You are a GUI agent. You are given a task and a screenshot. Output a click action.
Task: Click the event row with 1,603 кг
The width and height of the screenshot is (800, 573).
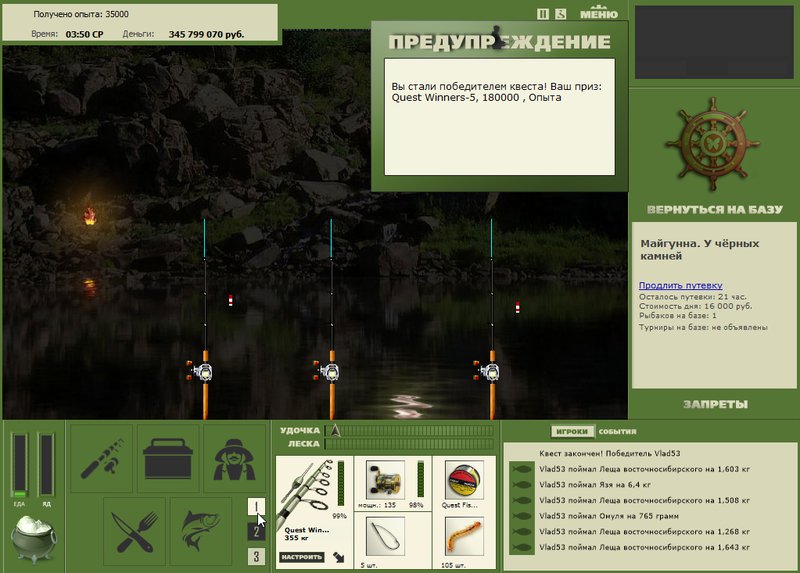[644, 469]
